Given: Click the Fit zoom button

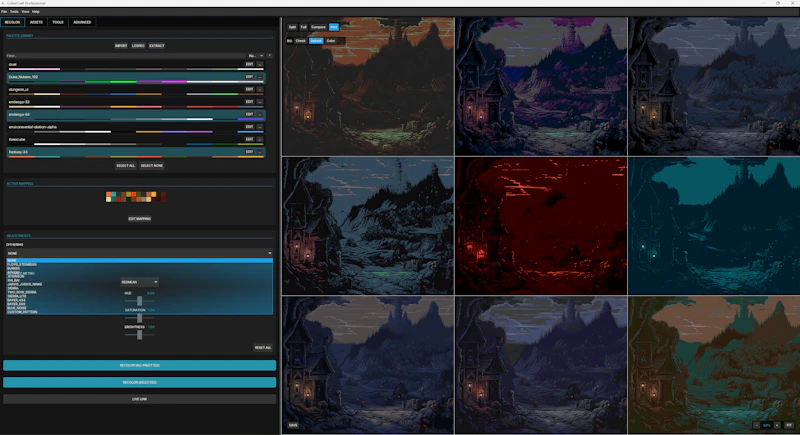Looking at the screenshot, I should click(789, 425).
